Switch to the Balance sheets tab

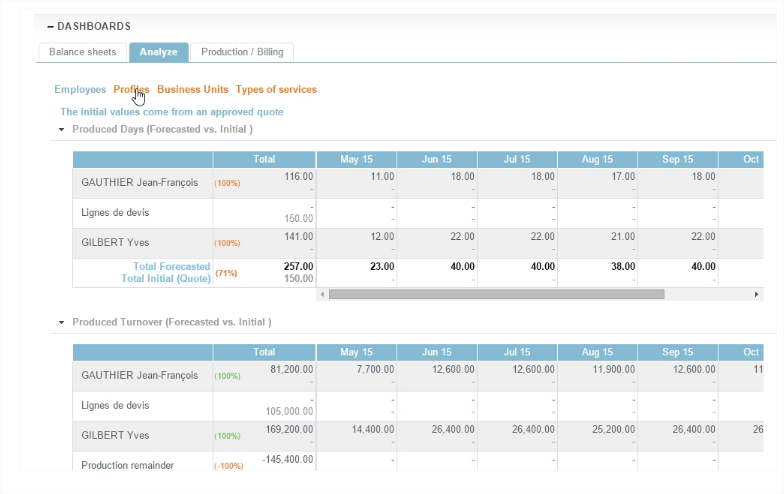coord(83,52)
